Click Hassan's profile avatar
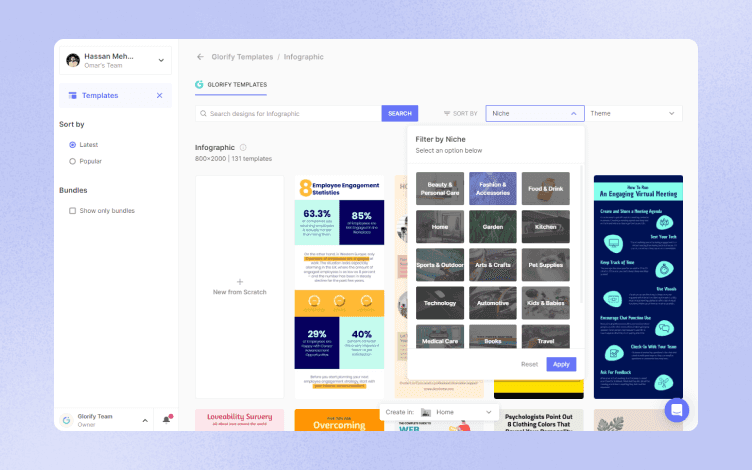 coord(73,60)
